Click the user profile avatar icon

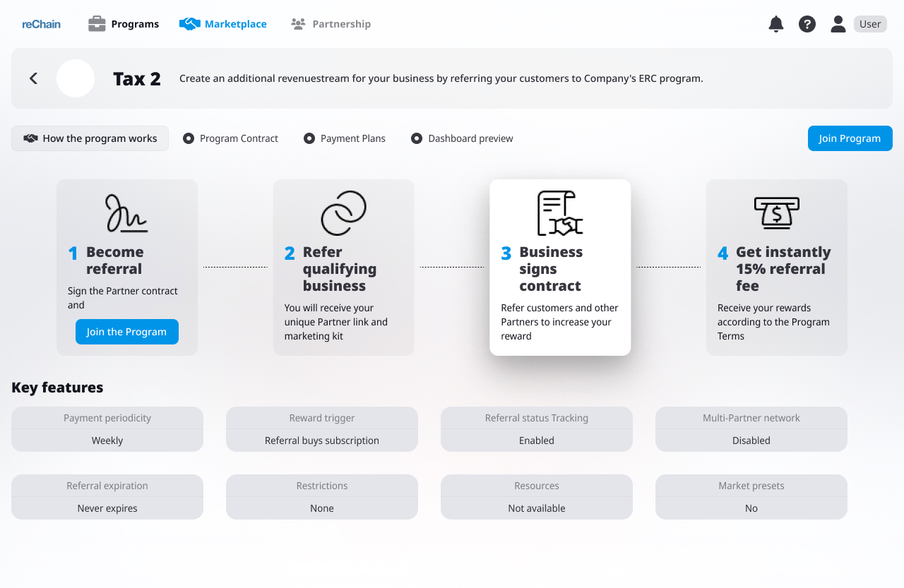(x=838, y=24)
